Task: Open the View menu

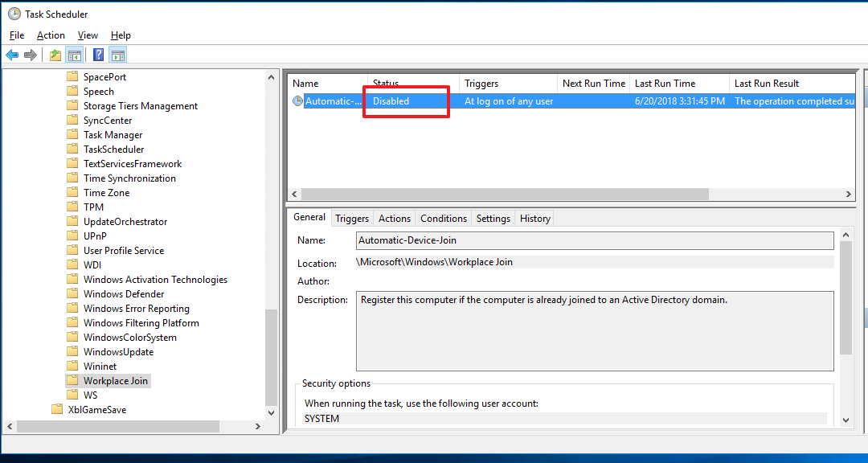Action: (88, 35)
